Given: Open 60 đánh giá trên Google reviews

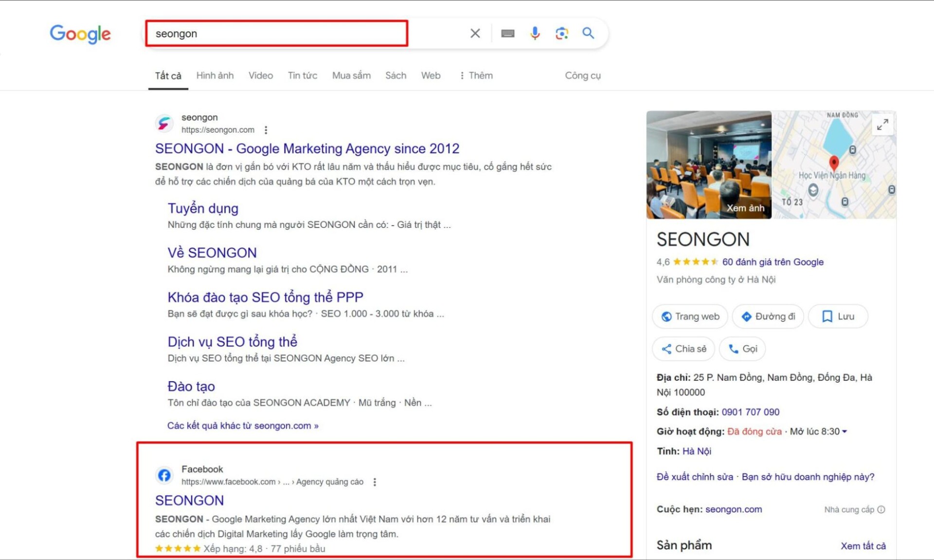Looking at the screenshot, I should point(772,262).
